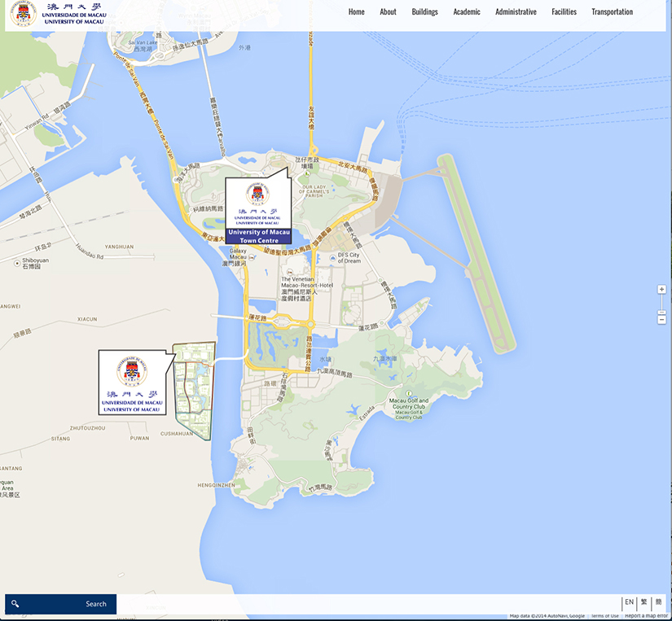
Task: Open the Transportation menu
Action: click(612, 12)
